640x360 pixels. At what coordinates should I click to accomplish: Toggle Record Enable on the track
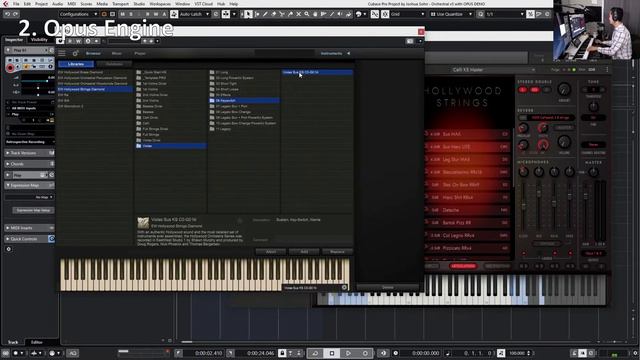10,67
